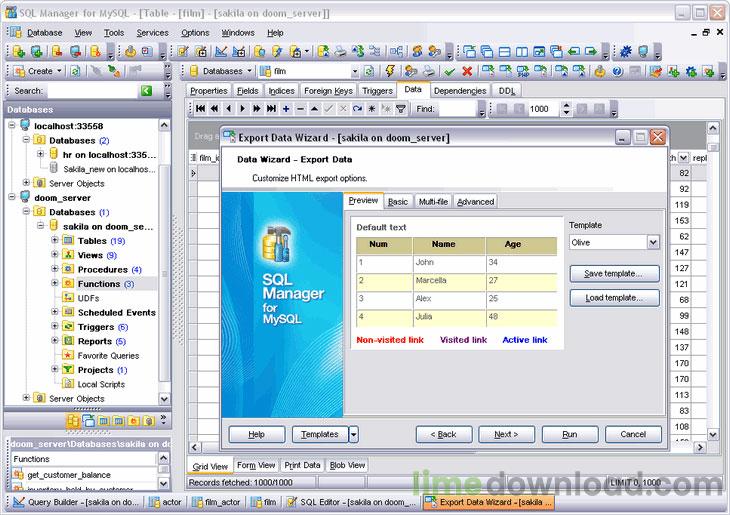Viewport: 730px width, 515px height.
Task: Click the Next button in wizard
Action: point(506,434)
